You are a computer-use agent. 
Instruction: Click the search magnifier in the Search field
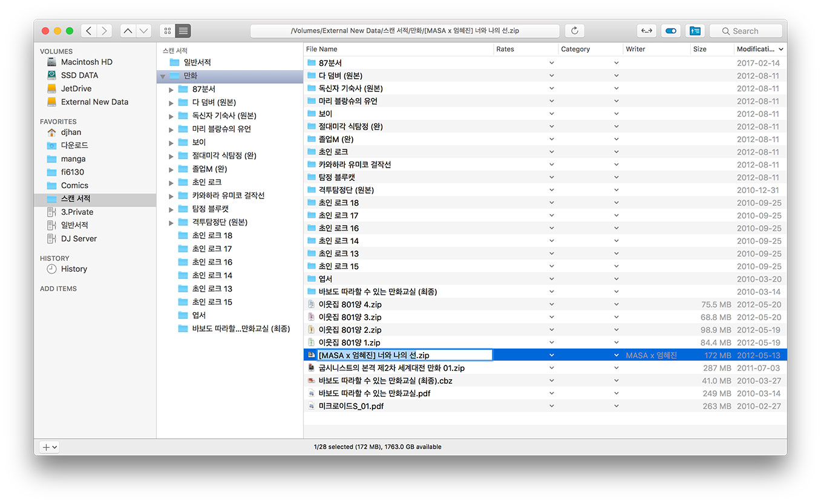click(726, 30)
